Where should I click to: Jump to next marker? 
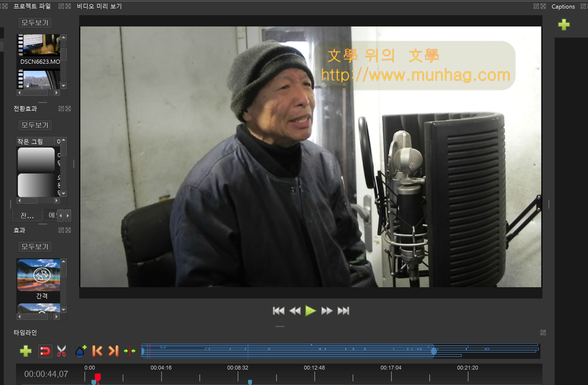(x=113, y=351)
